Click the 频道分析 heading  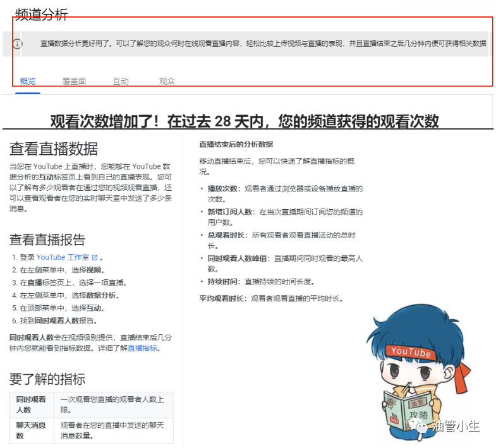[x=42, y=15]
